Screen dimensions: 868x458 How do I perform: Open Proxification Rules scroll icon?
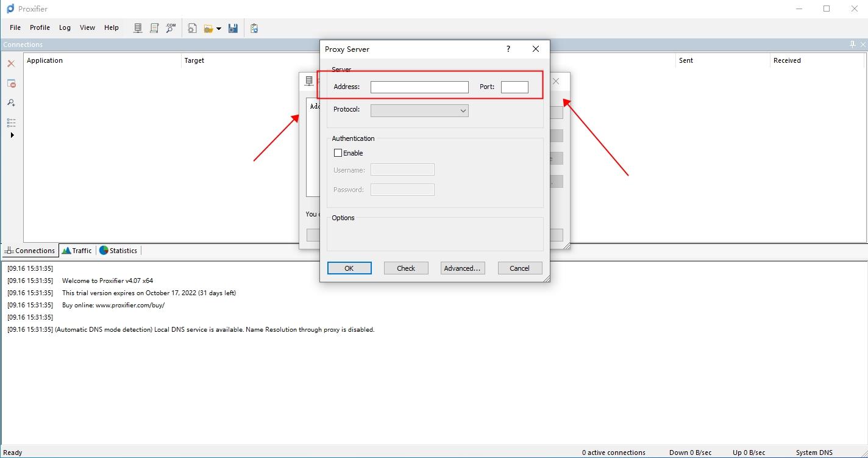coord(154,28)
